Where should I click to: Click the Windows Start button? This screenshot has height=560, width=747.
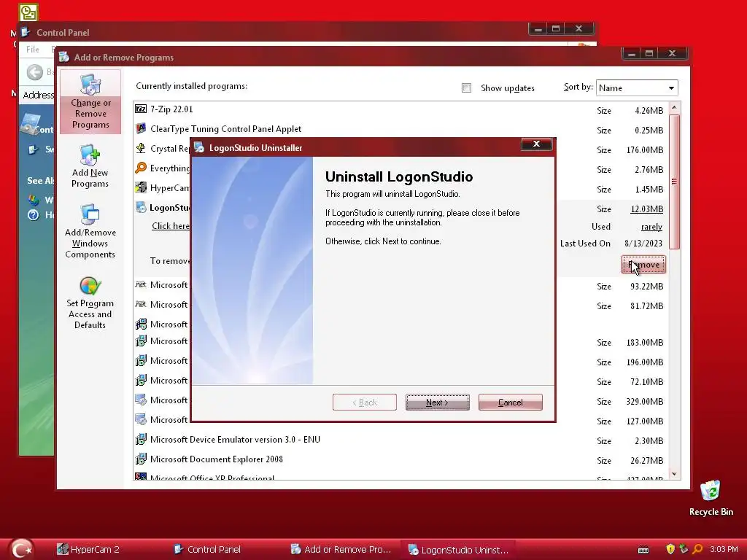pos(21,549)
